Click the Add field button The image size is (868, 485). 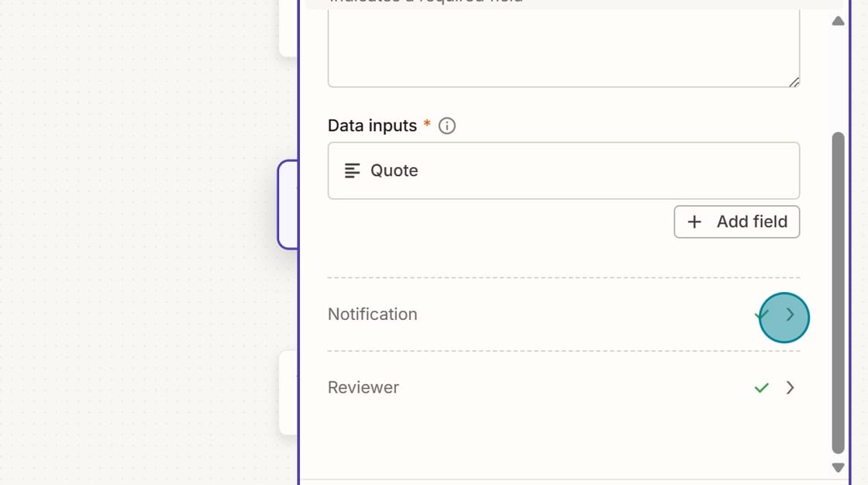tap(736, 222)
